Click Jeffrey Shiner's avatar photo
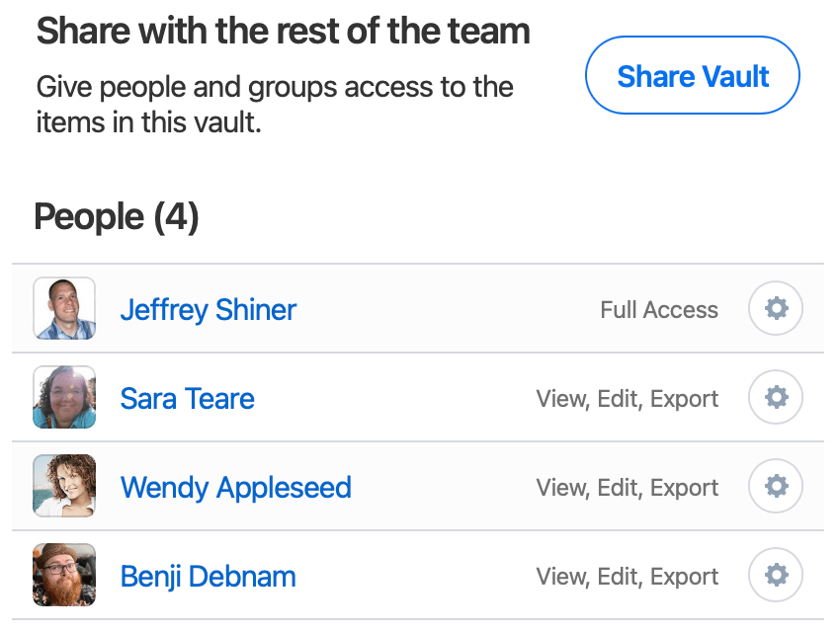 (x=63, y=308)
